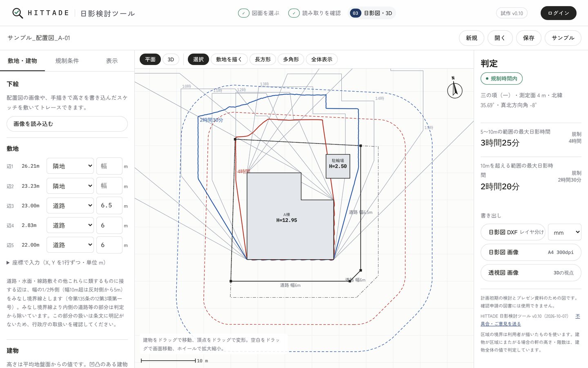
Task: Open the 辺2 boundary type dropdown
Action: point(70,186)
